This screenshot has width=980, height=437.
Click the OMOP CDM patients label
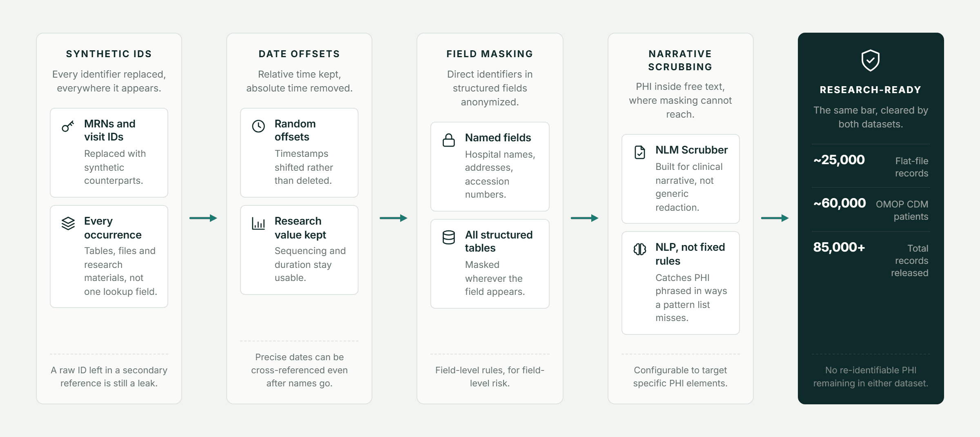tap(902, 210)
